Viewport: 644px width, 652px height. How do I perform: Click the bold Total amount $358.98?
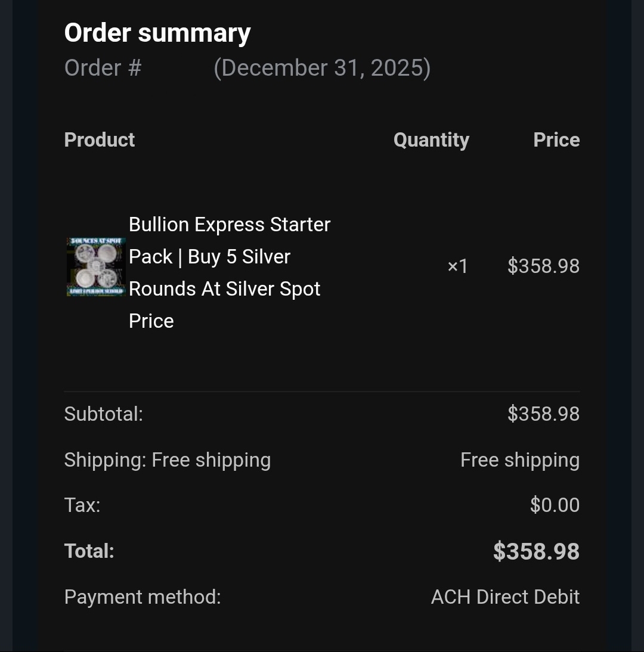[x=536, y=551]
